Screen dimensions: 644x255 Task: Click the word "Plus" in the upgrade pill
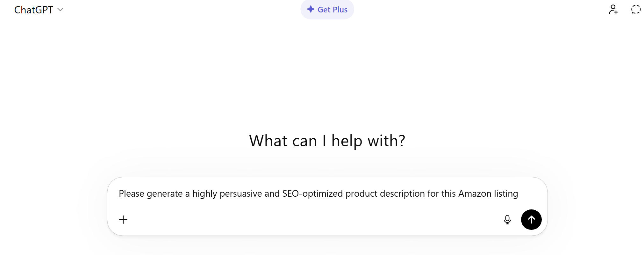click(340, 10)
